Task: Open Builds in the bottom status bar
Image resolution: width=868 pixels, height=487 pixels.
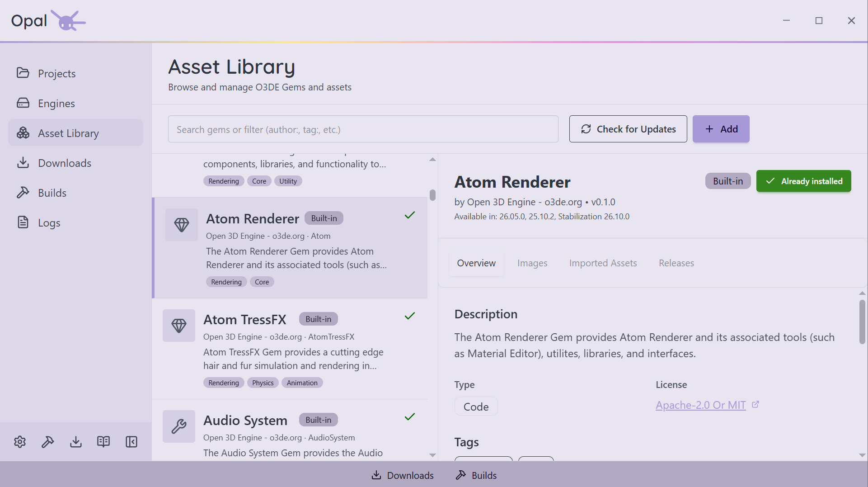Action: tap(476, 475)
